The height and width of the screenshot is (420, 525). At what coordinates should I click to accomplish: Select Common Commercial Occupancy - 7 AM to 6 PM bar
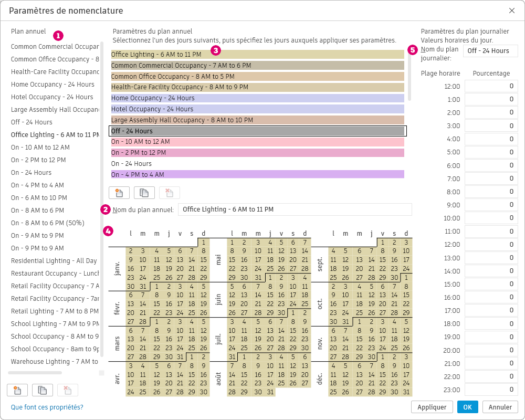257,65
